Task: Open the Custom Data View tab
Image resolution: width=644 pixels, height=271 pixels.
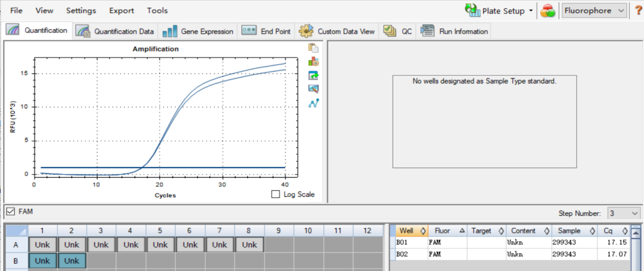Action: [x=337, y=31]
